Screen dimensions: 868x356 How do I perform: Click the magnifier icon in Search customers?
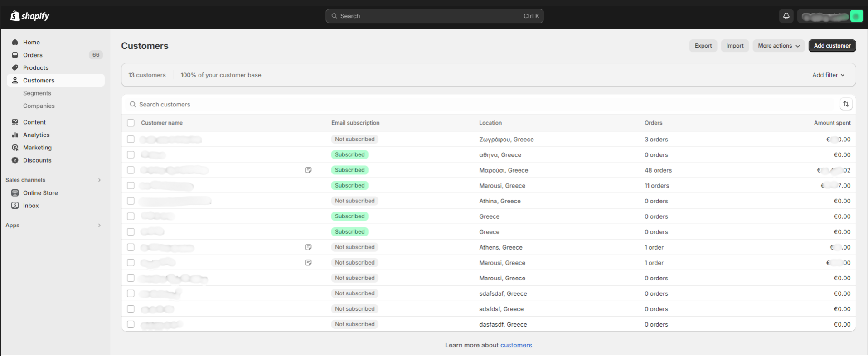(x=133, y=104)
